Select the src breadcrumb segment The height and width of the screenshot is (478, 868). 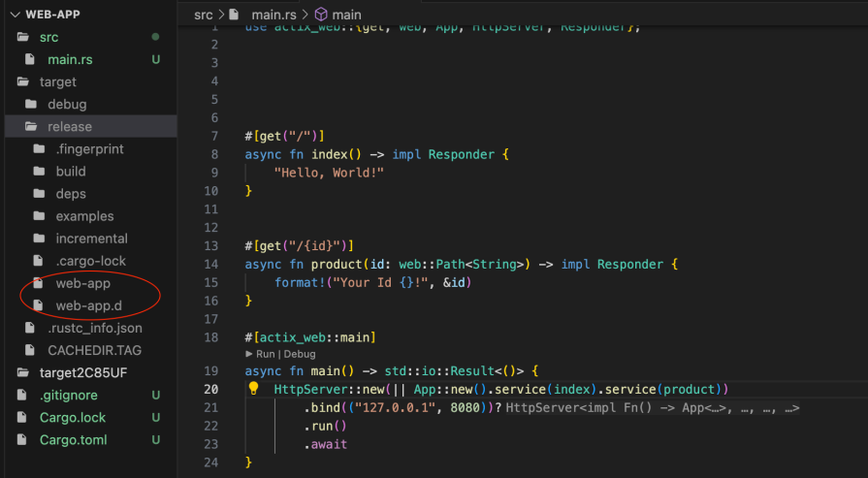coord(203,15)
